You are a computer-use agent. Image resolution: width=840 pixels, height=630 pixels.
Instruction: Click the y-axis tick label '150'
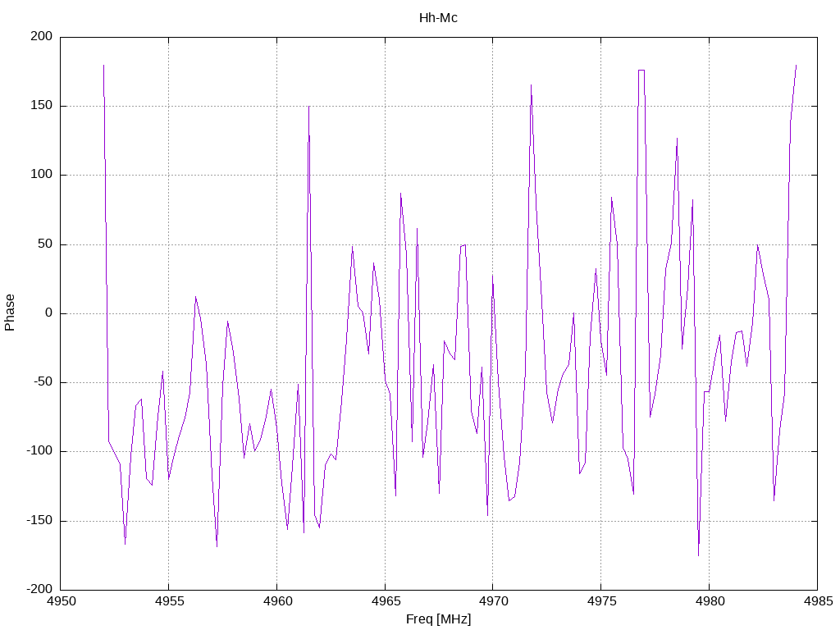pos(42,106)
